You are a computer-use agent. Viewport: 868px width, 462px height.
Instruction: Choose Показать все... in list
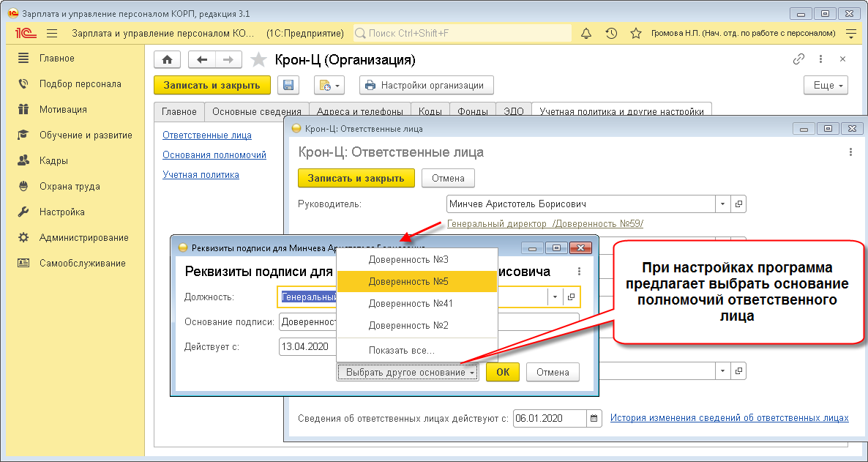(x=417, y=351)
